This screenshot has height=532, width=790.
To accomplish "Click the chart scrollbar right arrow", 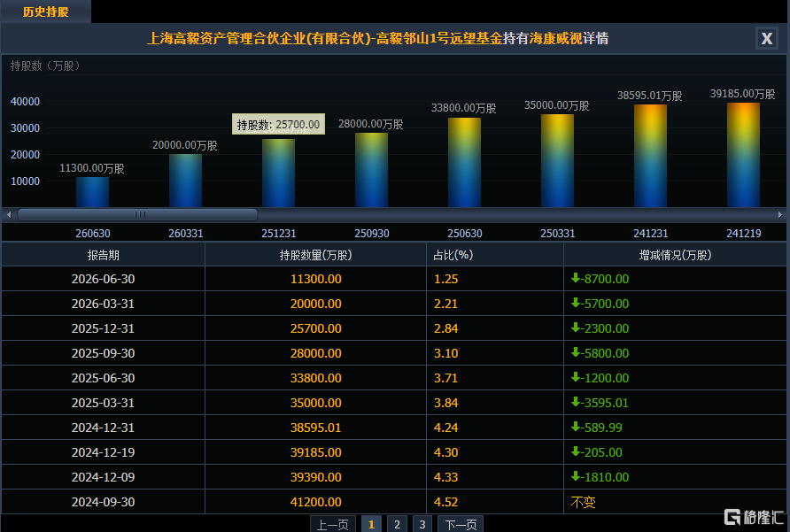I will [x=780, y=214].
